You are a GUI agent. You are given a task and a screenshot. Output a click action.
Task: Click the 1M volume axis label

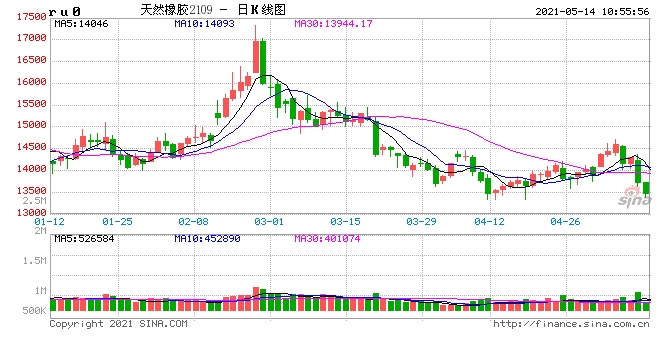pyautogui.click(x=40, y=291)
